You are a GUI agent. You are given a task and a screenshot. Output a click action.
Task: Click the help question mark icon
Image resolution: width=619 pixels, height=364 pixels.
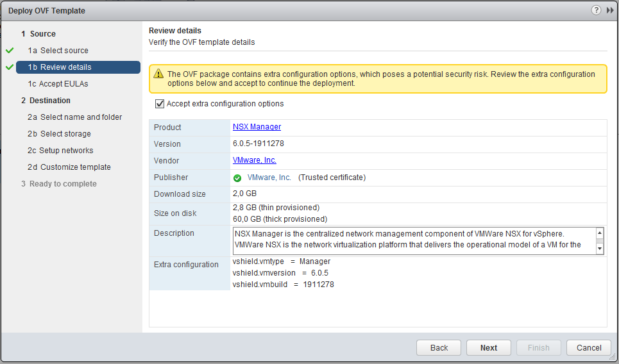596,10
